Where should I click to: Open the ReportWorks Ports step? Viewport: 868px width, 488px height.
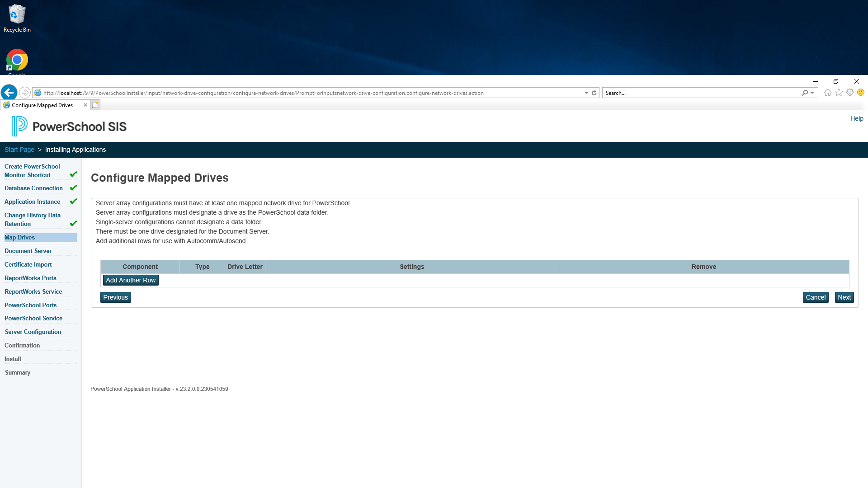coord(30,278)
